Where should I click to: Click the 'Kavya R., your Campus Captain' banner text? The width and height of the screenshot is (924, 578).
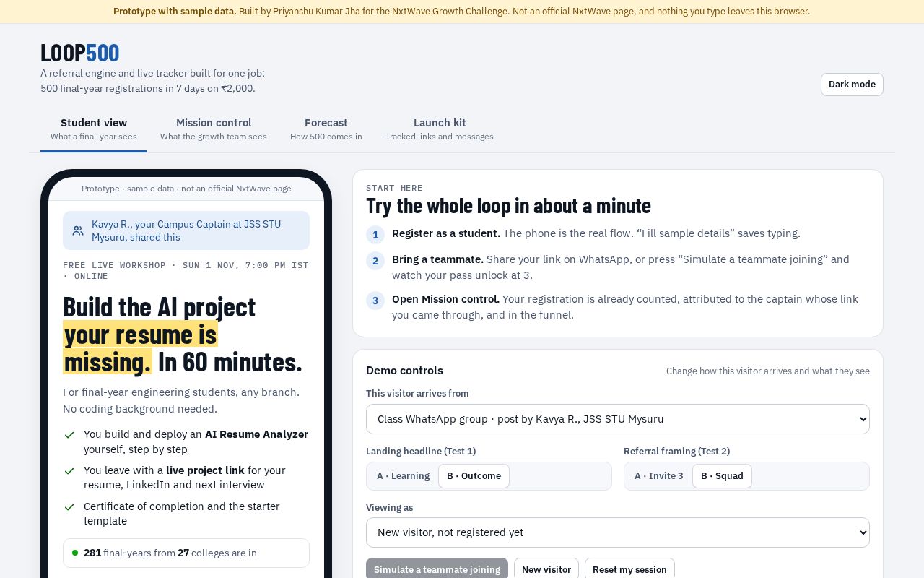pos(186,230)
